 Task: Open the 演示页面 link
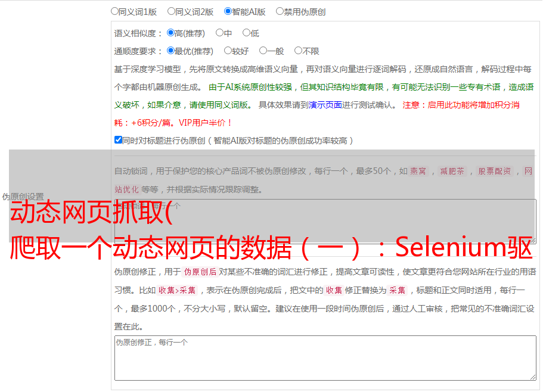325,105
